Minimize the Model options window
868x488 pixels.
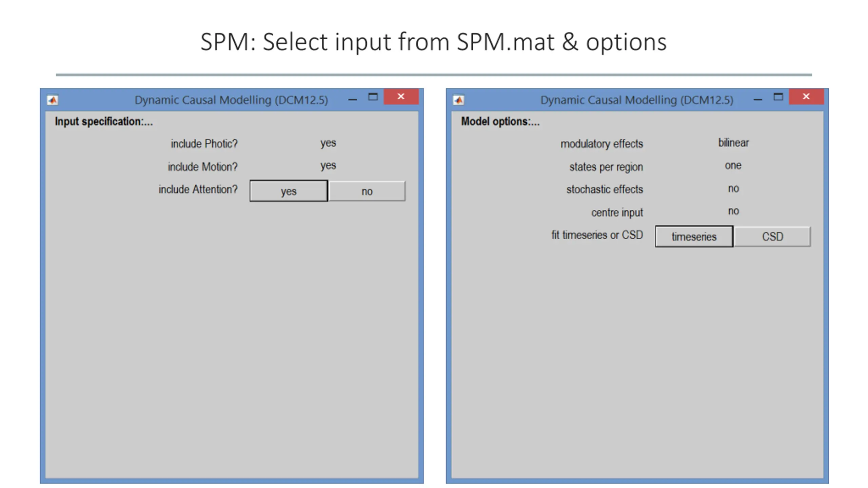(758, 100)
